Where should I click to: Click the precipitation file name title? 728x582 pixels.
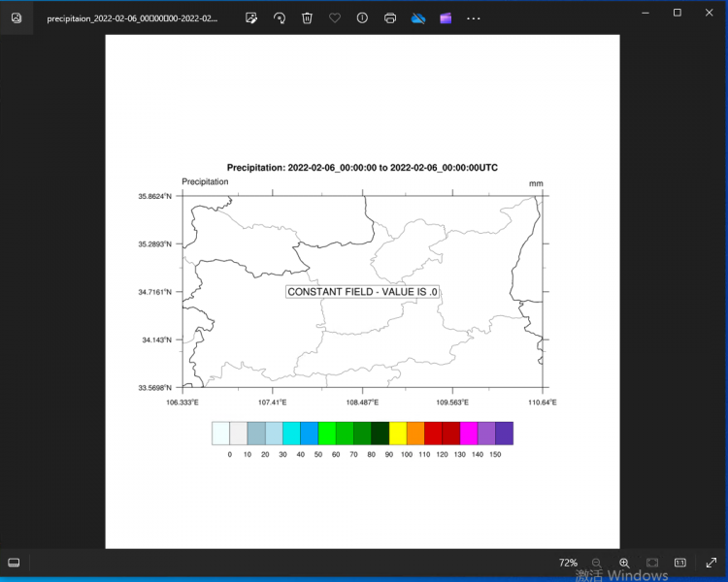tap(132, 18)
